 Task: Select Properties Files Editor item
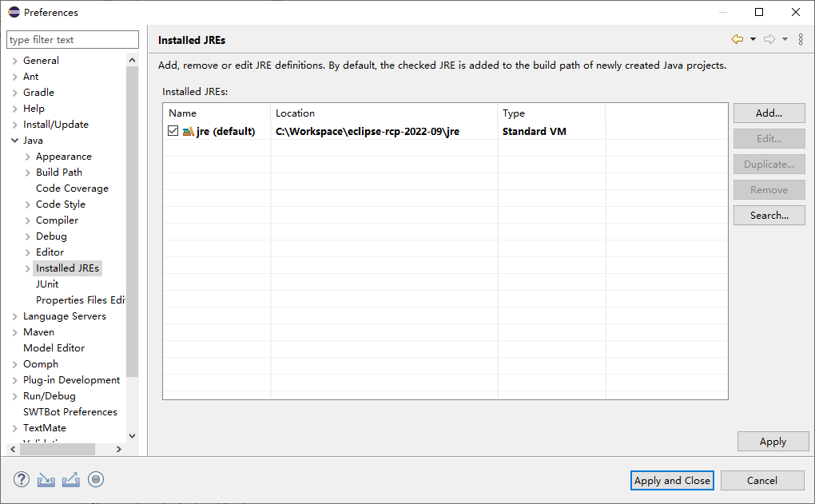[81, 300]
